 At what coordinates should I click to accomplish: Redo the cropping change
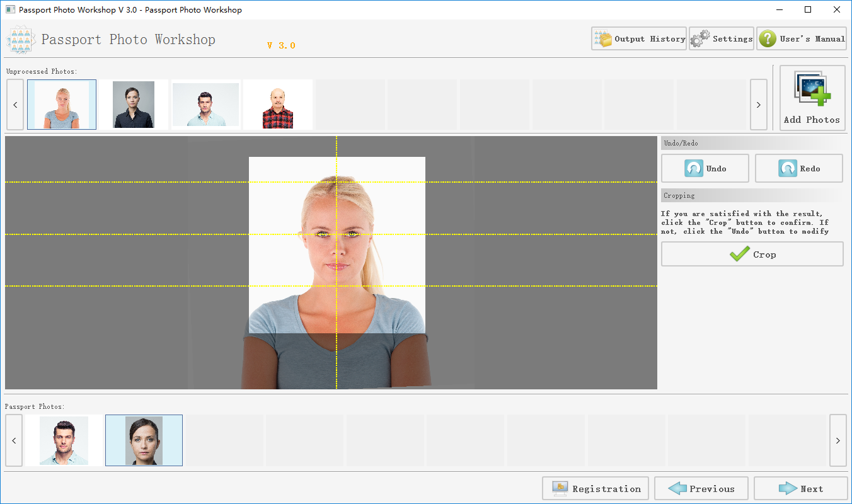click(x=799, y=168)
